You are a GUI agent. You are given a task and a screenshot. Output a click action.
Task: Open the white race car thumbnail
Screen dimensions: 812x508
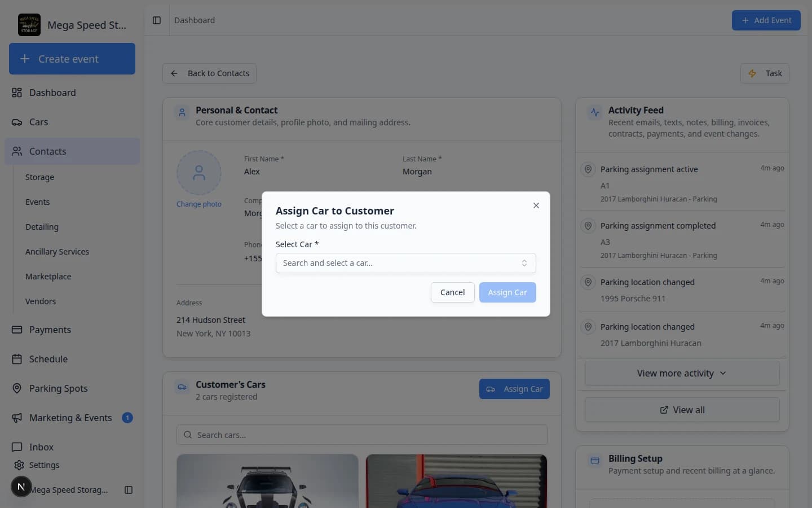tap(267, 481)
